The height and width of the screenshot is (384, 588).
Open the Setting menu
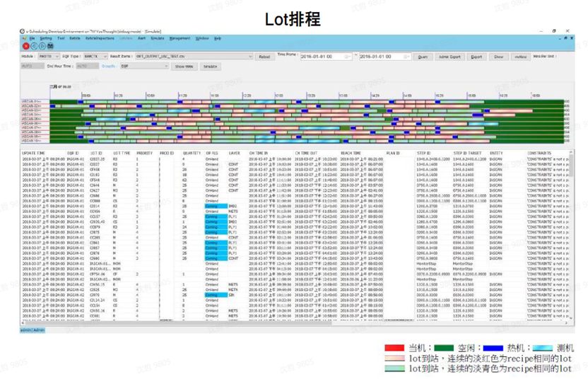[x=46, y=38]
